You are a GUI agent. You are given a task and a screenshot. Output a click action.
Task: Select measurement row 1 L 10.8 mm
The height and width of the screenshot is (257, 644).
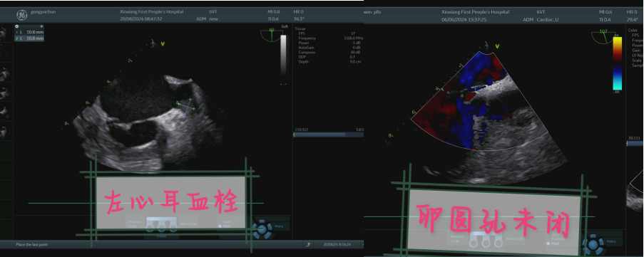pyautogui.click(x=29, y=32)
